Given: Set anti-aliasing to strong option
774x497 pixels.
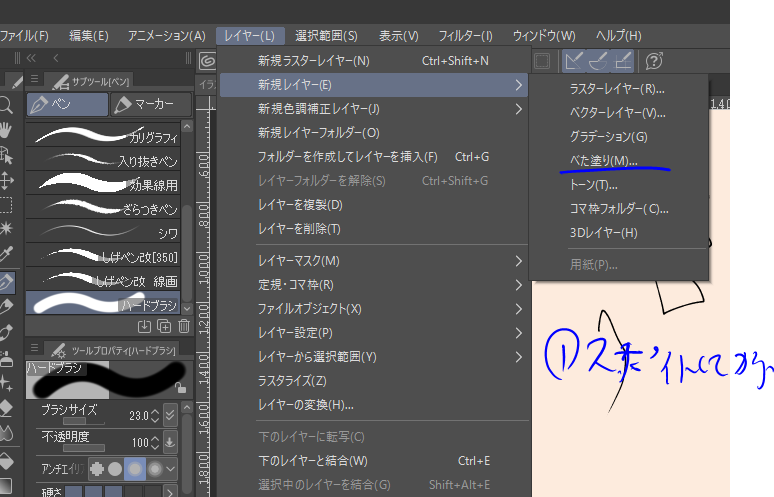Looking at the screenshot, I should [x=155, y=469].
